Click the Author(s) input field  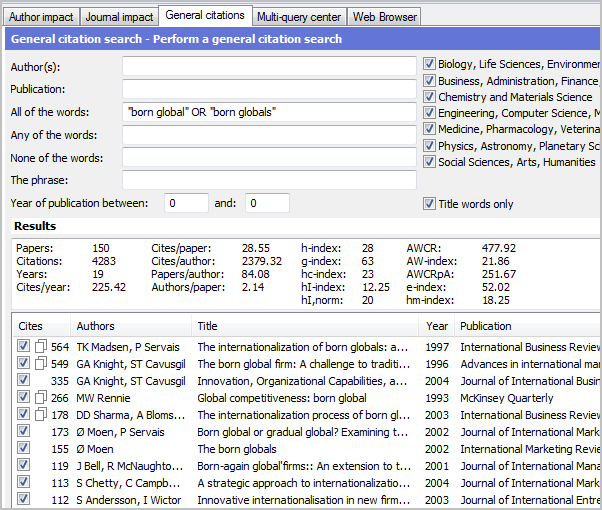coord(270,66)
